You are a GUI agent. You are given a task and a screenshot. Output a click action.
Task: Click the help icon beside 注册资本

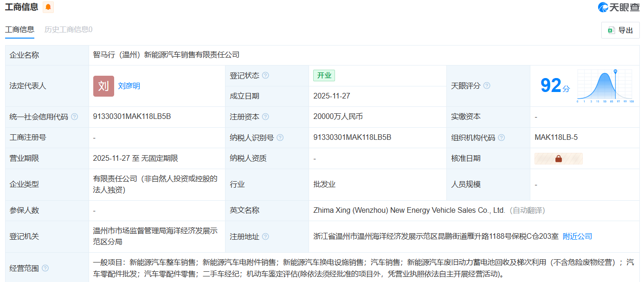[x=265, y=117]
